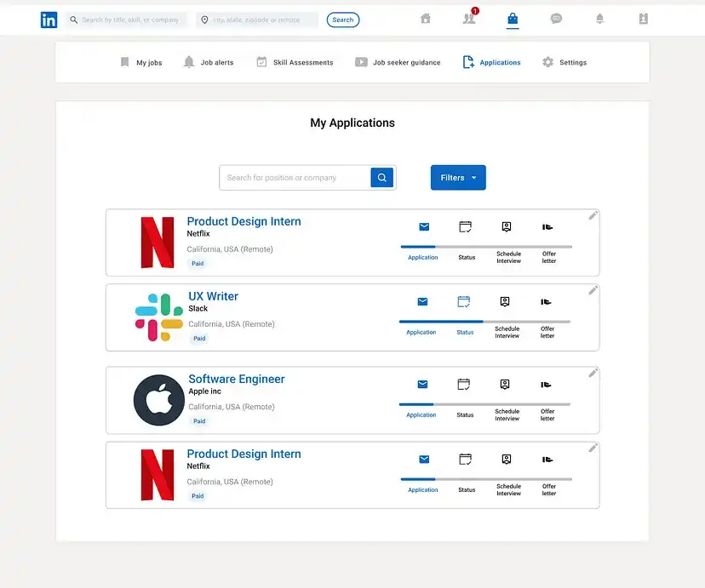
Task: Click Schedule Interview label in last Netflix card
Action: [x=509, y=489]
